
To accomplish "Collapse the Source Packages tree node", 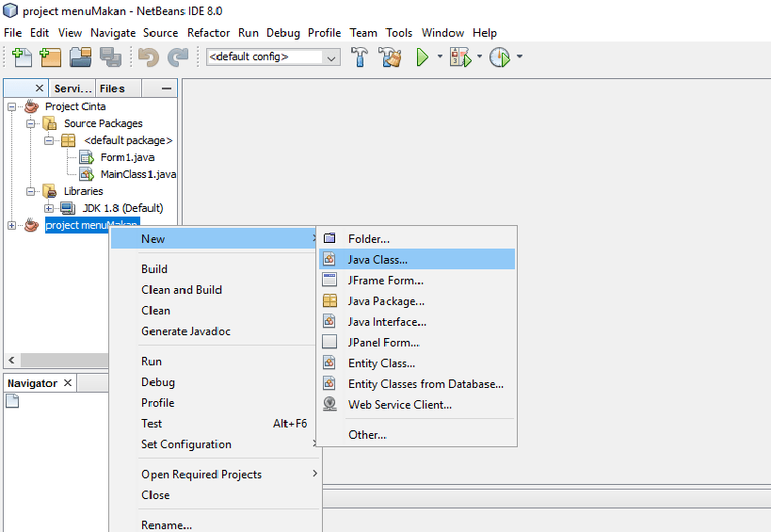I will 30,123.
